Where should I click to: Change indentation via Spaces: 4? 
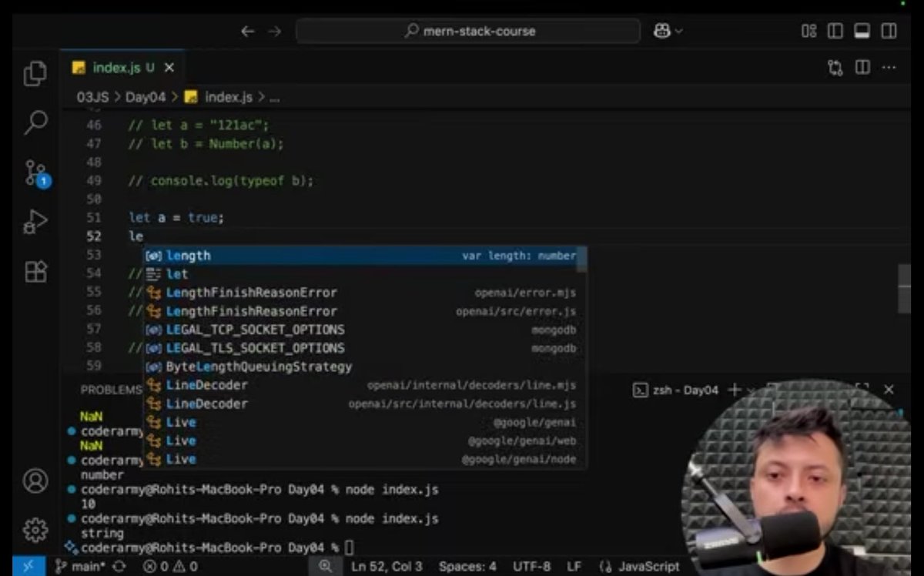pos(467,566)
